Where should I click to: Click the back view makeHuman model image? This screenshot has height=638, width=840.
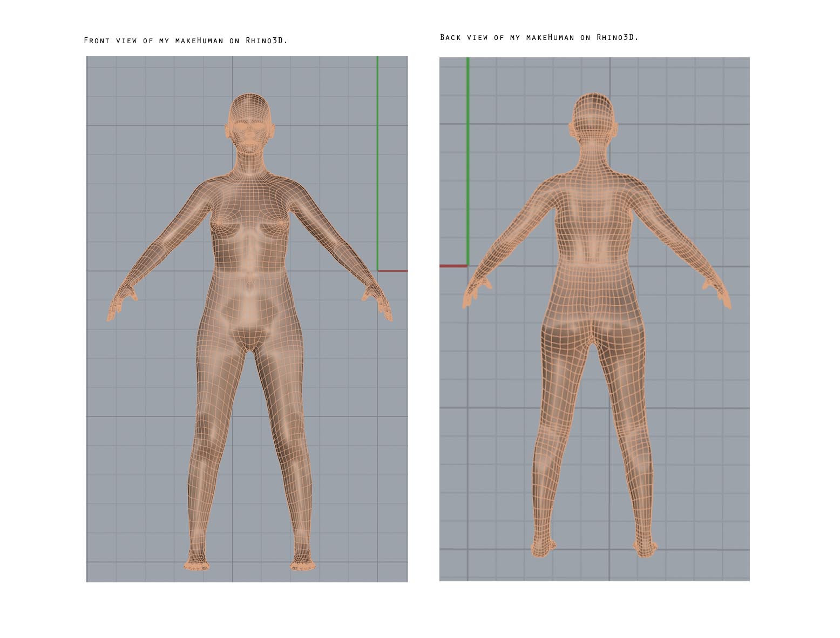point(594,319)
